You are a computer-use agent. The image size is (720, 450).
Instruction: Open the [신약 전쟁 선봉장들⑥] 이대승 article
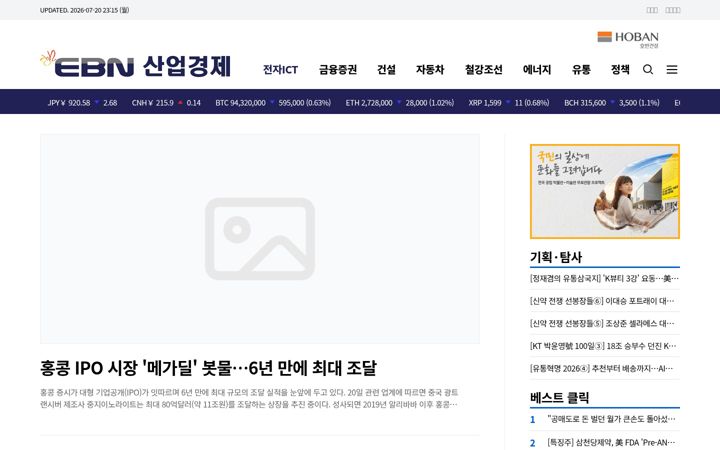coord(602,301)
